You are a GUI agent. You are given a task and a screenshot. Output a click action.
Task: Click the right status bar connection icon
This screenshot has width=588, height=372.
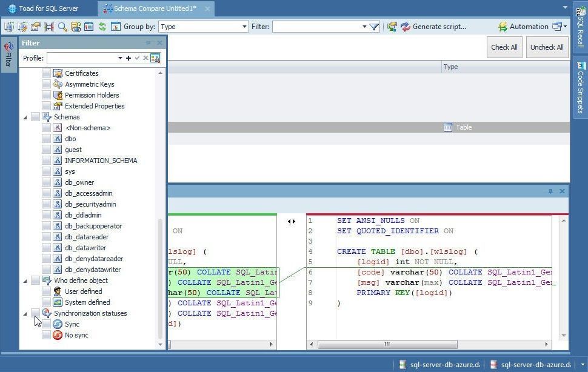click(493, 365)
